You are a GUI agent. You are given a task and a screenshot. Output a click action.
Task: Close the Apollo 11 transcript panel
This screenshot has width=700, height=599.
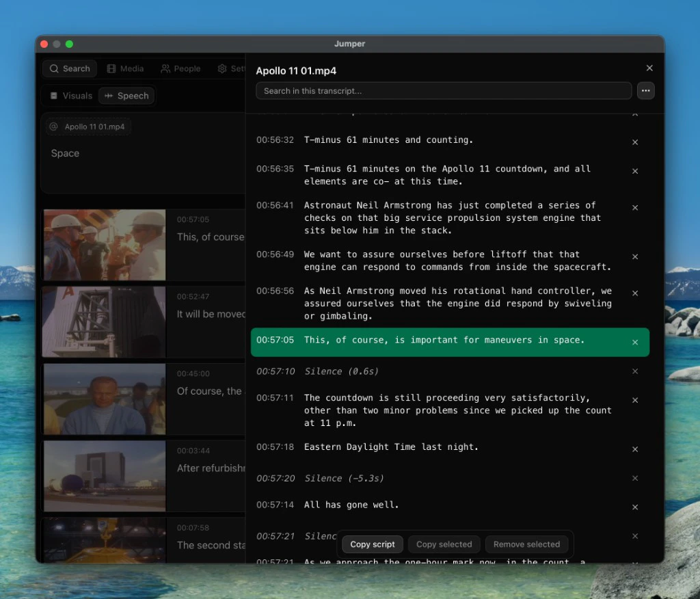click(x=649, y=68)
